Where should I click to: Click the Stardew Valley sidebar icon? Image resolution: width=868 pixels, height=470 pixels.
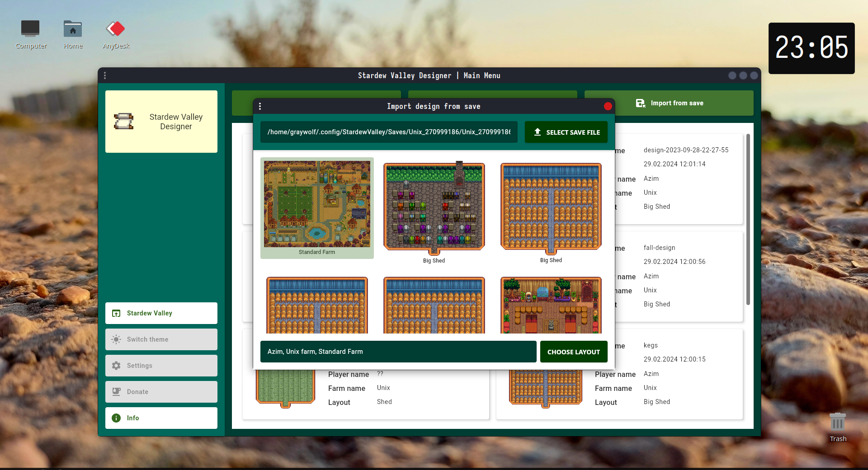point(116,313)
